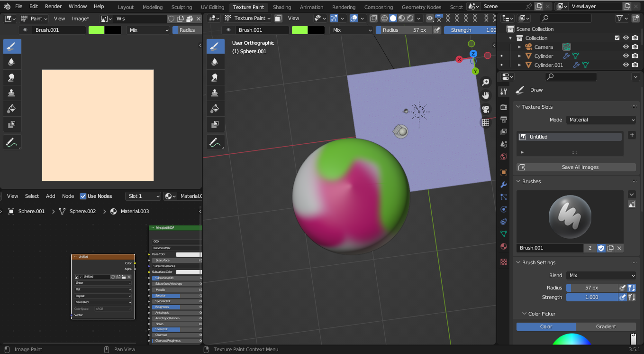
Task: Switch to the Shading workspace tab
Action: (282, 7)
